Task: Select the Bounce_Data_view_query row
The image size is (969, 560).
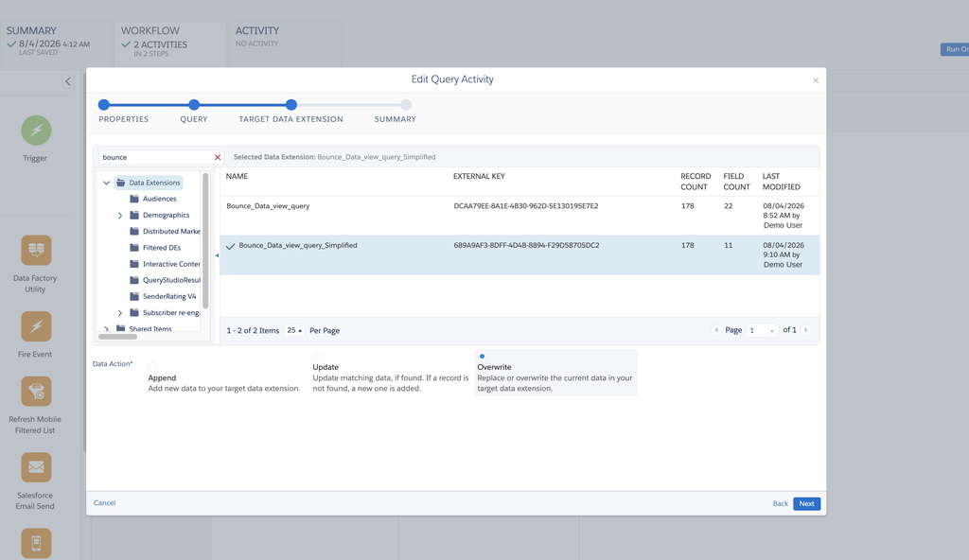Action: (520, 216)
